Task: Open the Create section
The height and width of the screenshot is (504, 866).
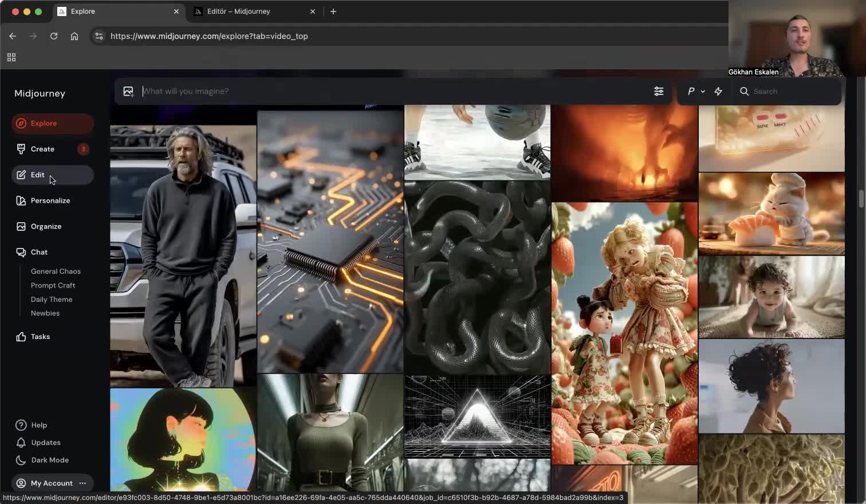Action: [x=52, y=149]
